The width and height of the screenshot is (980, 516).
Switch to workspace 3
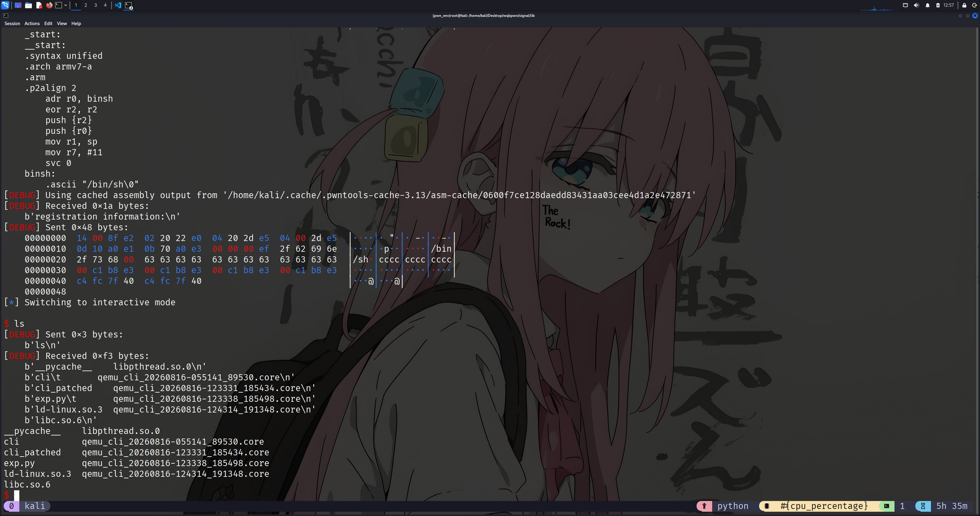pos(96,5)
